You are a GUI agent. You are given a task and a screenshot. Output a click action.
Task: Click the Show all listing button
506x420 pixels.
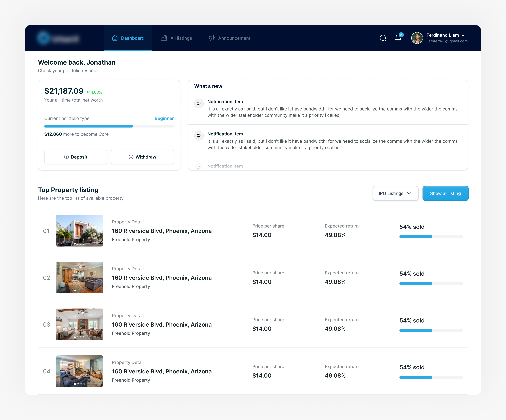coord(445,193)
